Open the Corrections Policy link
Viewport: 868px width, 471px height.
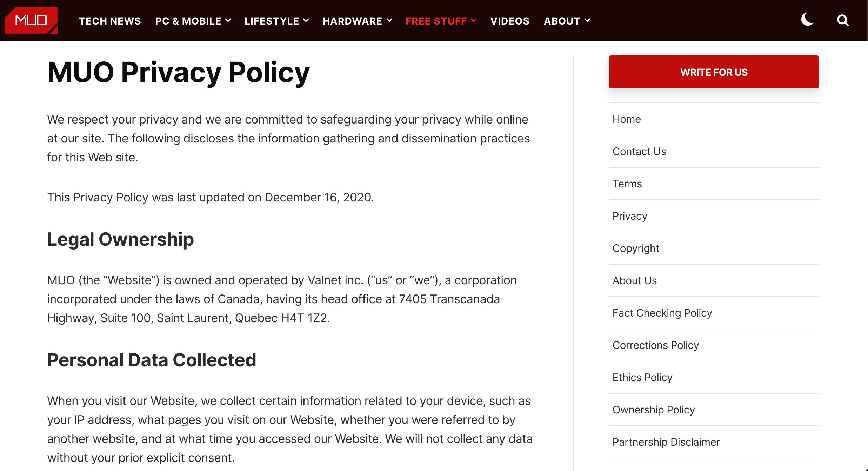(x=655, y=345)
